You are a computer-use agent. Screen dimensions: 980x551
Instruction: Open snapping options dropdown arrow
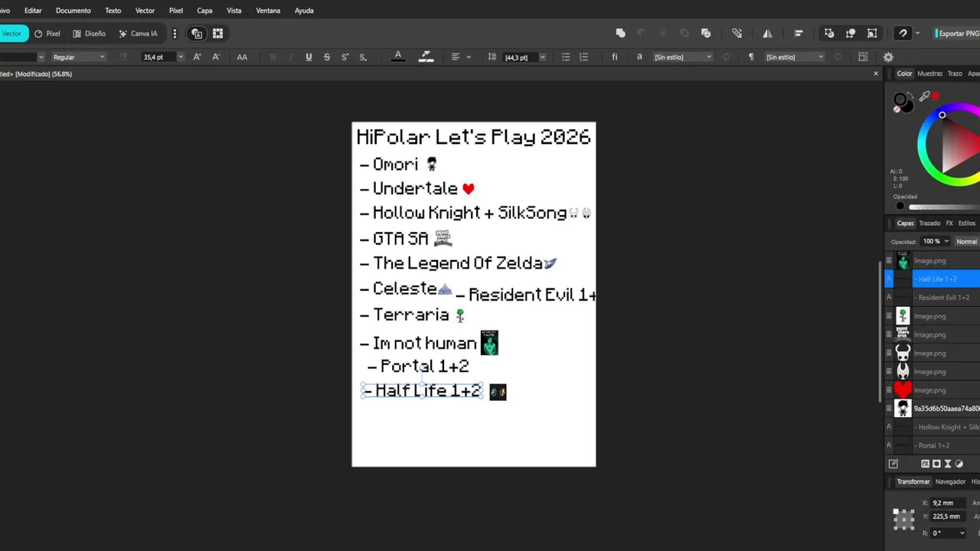point(917,34)
